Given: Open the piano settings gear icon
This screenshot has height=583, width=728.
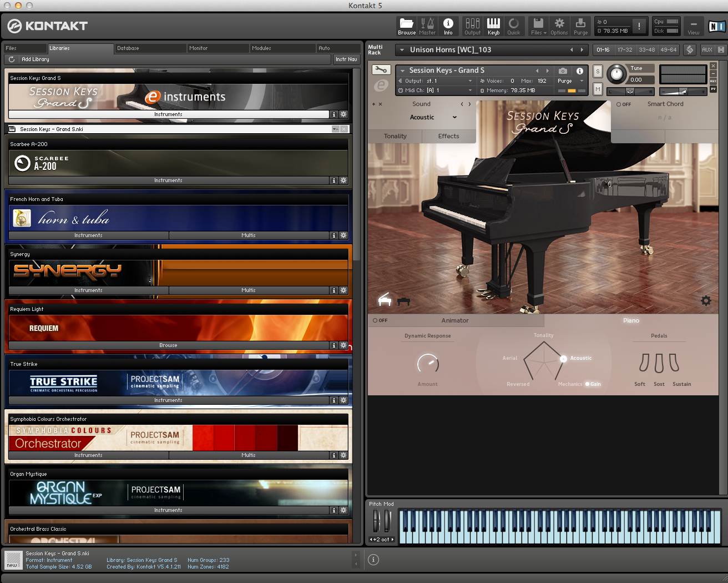Looking at the screenshot, I should [706, 300].
